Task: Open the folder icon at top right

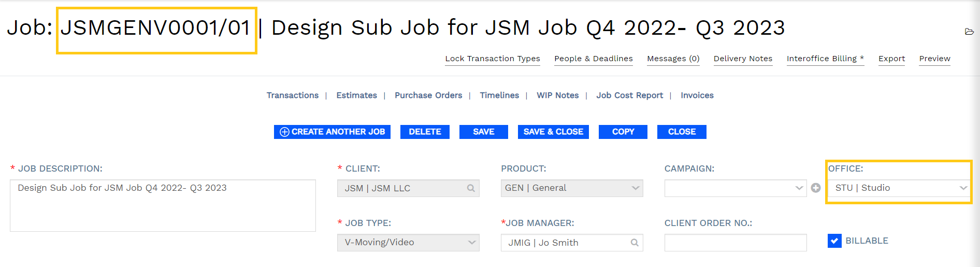Action: 969,32
